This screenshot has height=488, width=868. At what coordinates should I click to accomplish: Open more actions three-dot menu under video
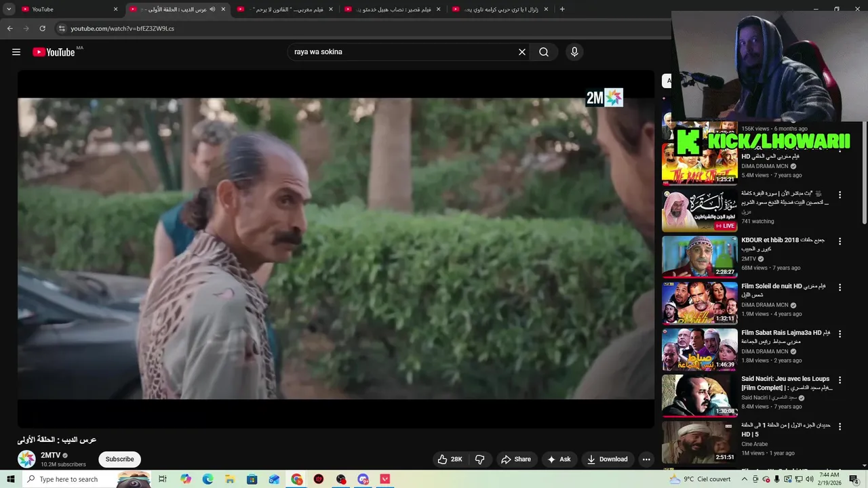click(646, 460)
